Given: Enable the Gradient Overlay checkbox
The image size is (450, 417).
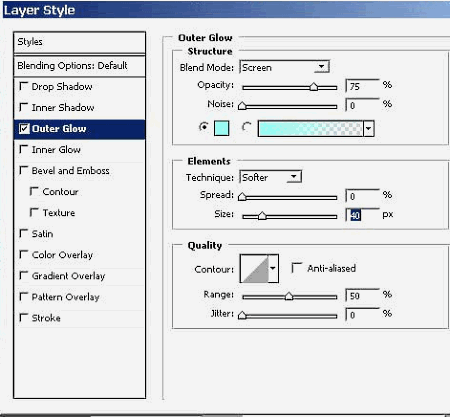Looking at the screenshot, I should pos(24,276).
